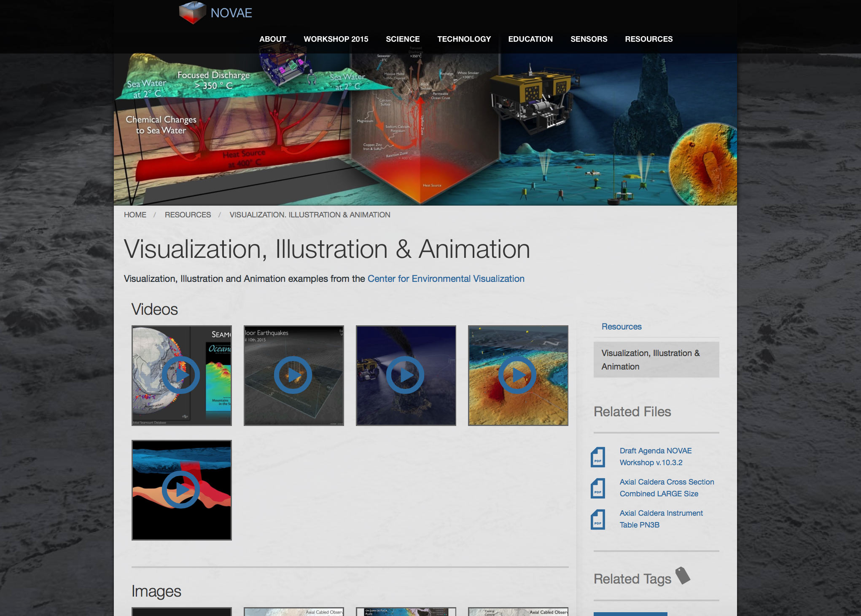Click the blue tag button under Related Tags
Screen dimensions: 861x616
coord(630,614)
